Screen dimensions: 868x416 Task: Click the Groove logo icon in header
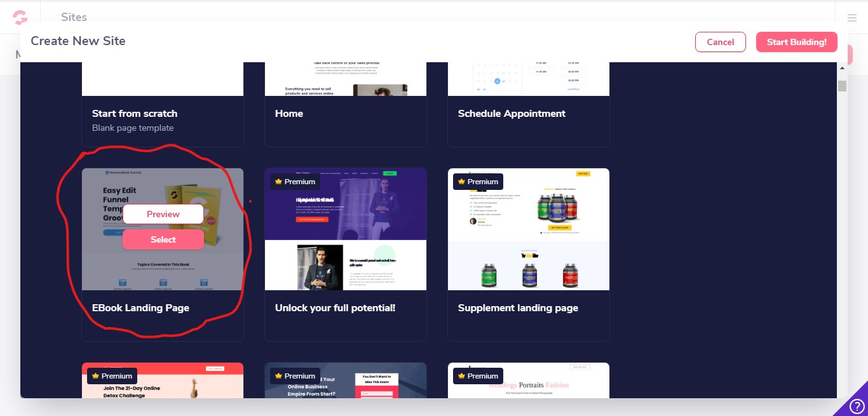pos(20,17)
